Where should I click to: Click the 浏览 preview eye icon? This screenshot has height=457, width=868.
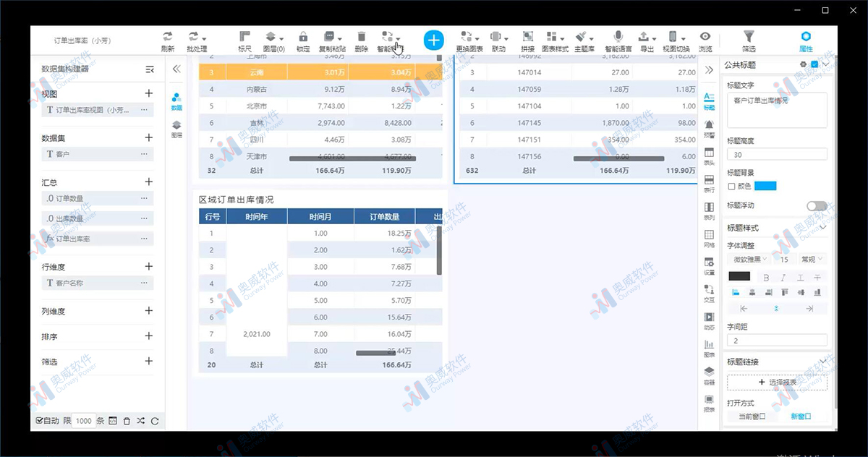(x=705, y=36)
